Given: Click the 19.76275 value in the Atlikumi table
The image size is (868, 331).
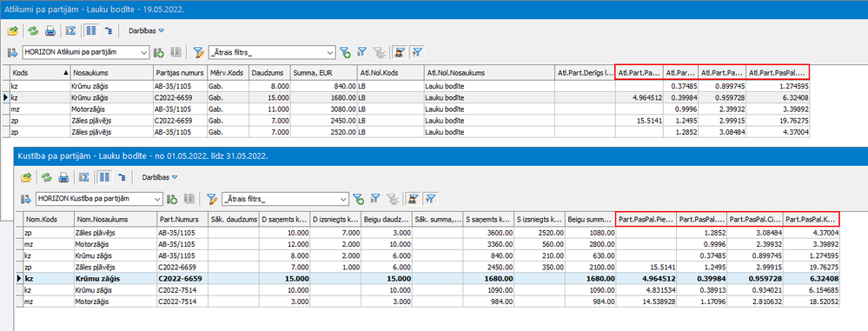Looking at the screenshot, I should coord(778,121).
